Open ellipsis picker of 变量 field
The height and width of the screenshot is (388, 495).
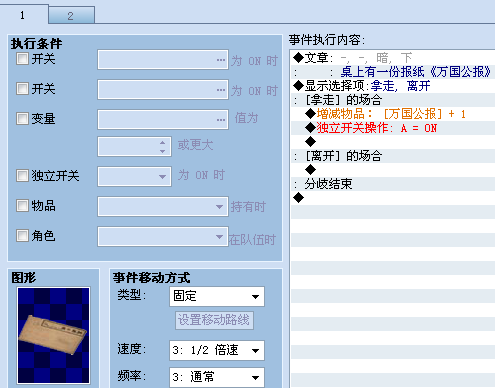coord(221,120)
